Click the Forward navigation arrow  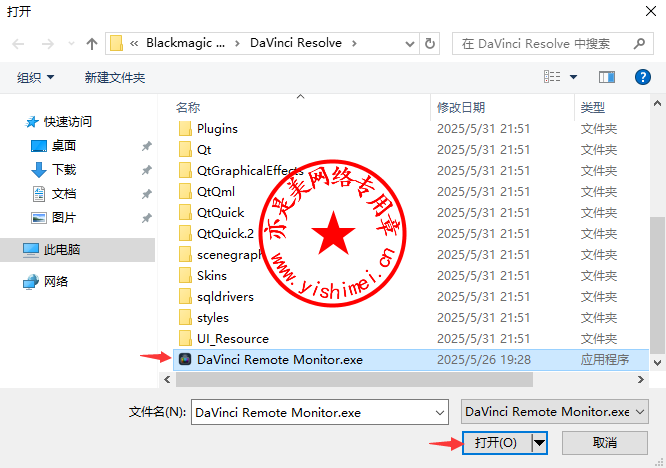point(48,43)
